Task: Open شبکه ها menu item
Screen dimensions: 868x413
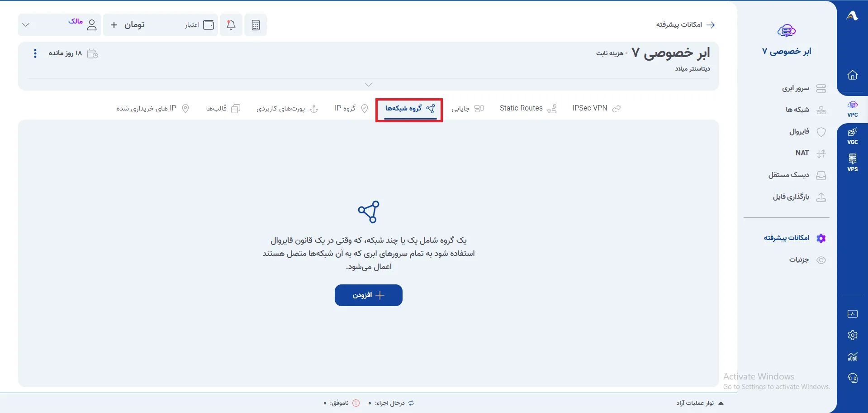Action: click(x=805, y=110)
